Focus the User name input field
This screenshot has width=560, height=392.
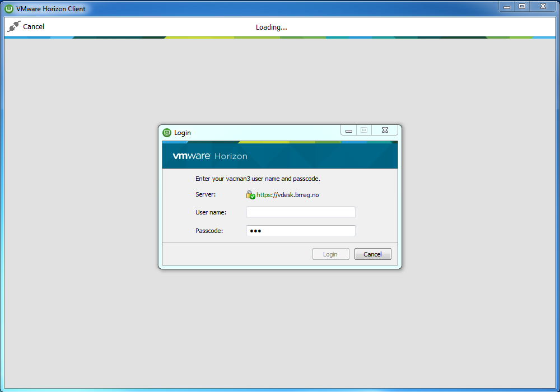pyautogui.click(x=301, y=212)
